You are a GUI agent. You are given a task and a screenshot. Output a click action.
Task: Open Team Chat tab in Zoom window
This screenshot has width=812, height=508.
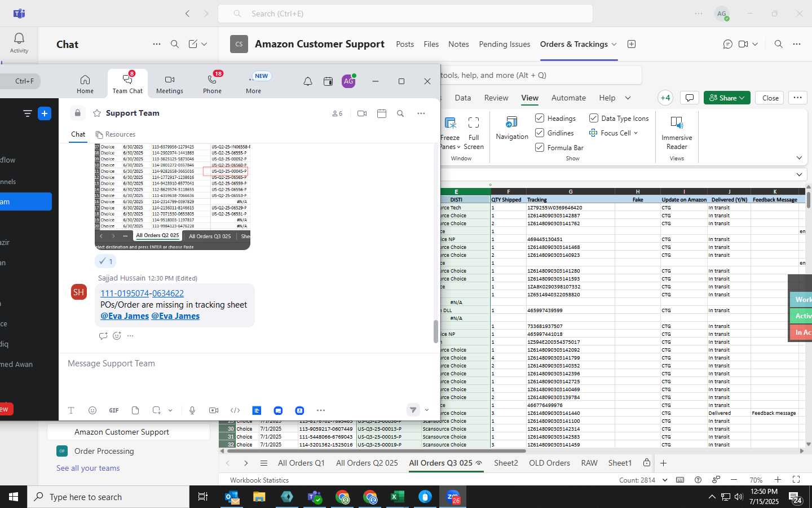127,83
